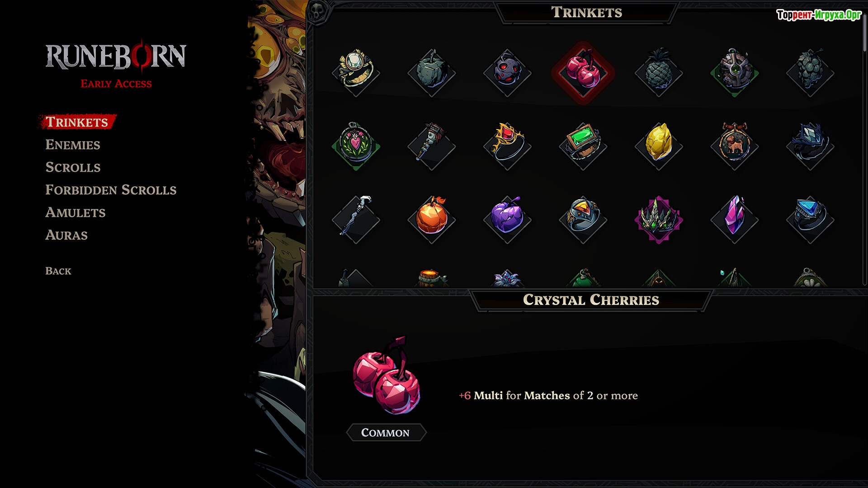Select the golden lemon trinket
Image resolution: width=868 pixels, height=488 pixels.
click(x=659, y=146)
